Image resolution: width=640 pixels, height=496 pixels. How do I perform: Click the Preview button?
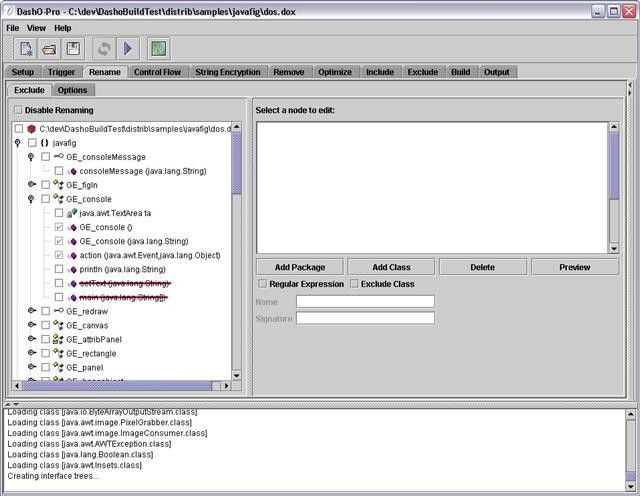pos(575,267)
